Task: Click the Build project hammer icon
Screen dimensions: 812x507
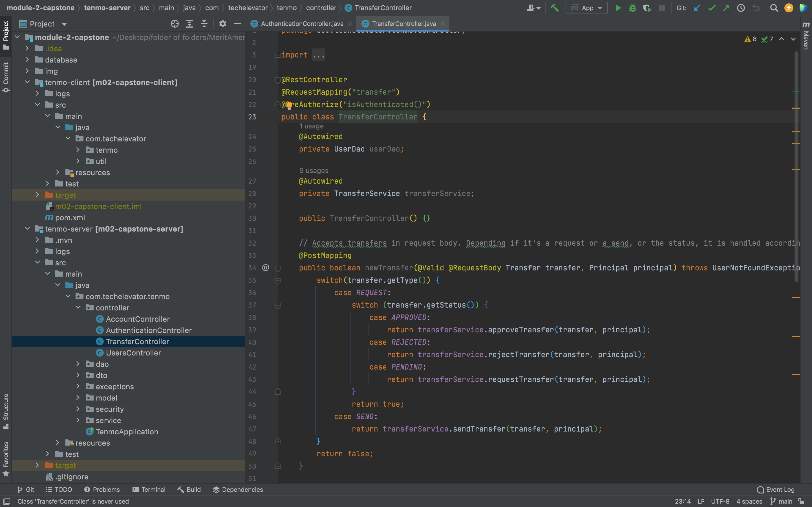Action: pos(555,8)
